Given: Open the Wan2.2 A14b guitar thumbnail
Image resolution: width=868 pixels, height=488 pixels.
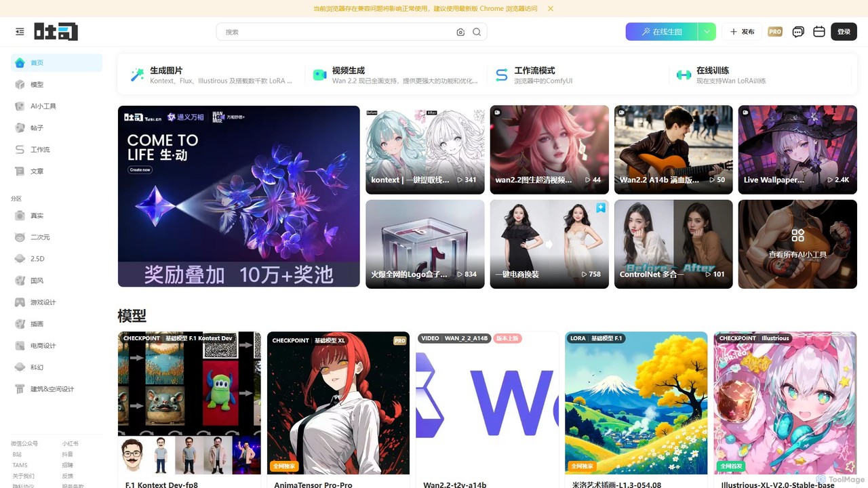Looking at the screenshot, I should 673,150.
